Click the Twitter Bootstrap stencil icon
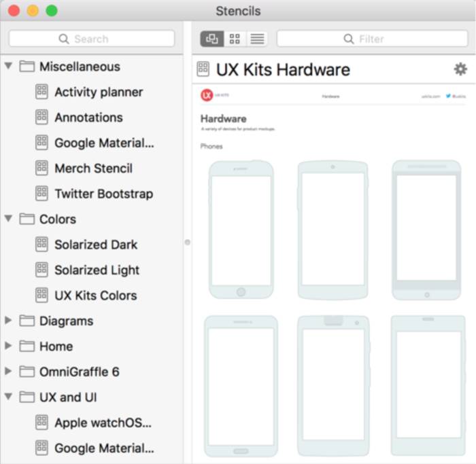Screen dimensions: 476x464 [41, 194]
